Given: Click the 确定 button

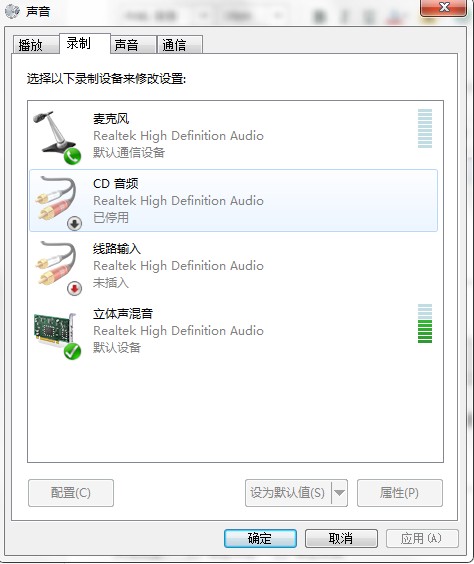Looking at the screenshot, I should click(x=260, y=538).
